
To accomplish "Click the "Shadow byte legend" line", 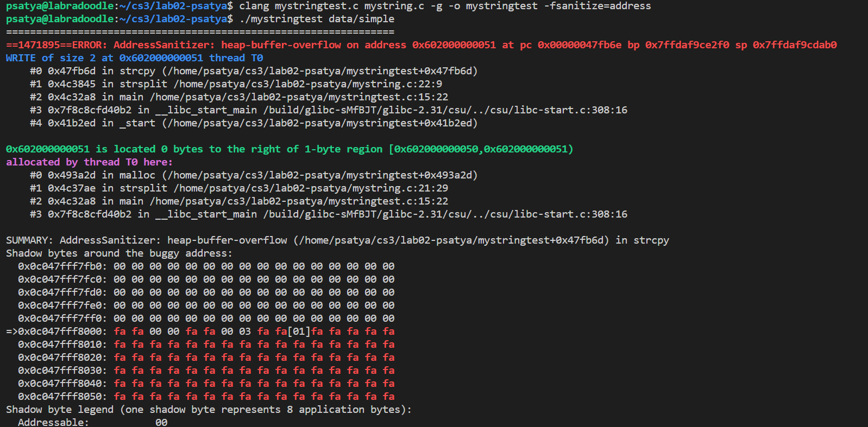I will 209,410.
